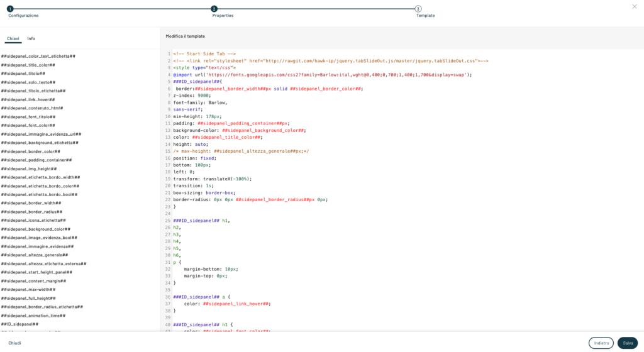The height and width of the screenshot is (352, 644).
Task: Click the box-sizing: border-box line
Action: click(x=204, y=193)
